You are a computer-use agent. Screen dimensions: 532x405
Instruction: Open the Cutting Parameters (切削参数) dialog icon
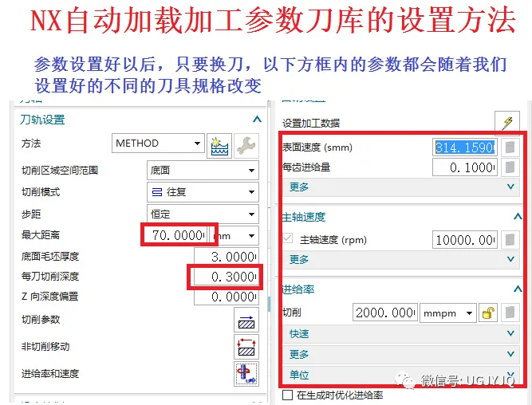pyautogui.click(x=246, y=320)
